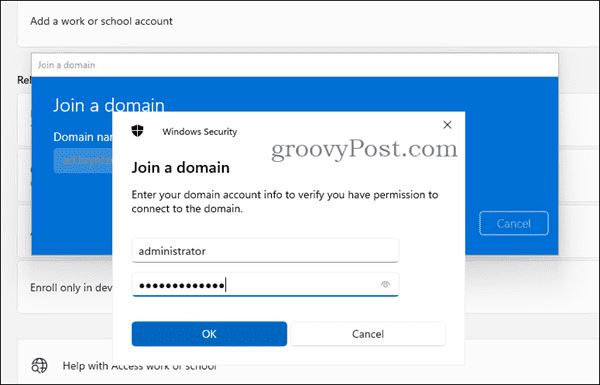
Task: Click the dialog's Join a domain heading
Action: click(x=181, y=168)
